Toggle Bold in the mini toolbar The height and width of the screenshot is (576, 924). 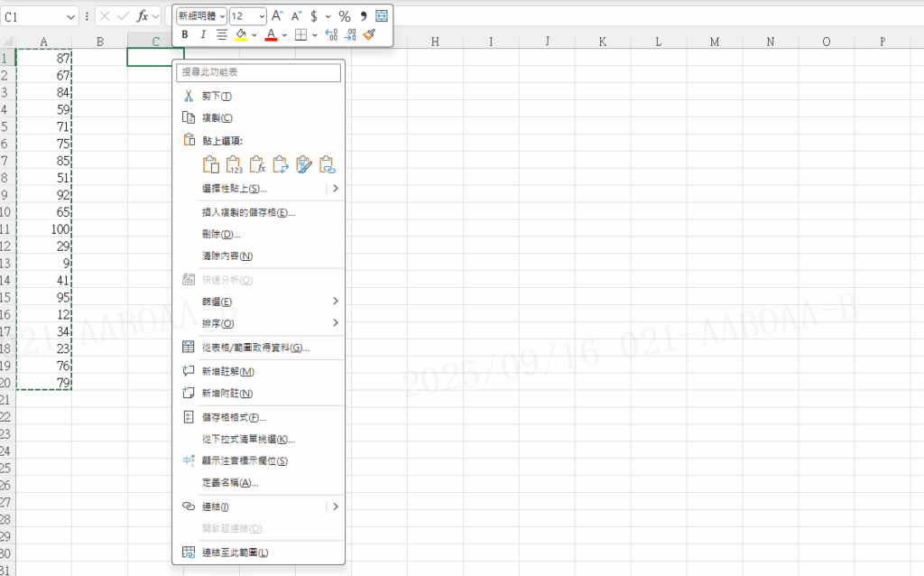185,34
